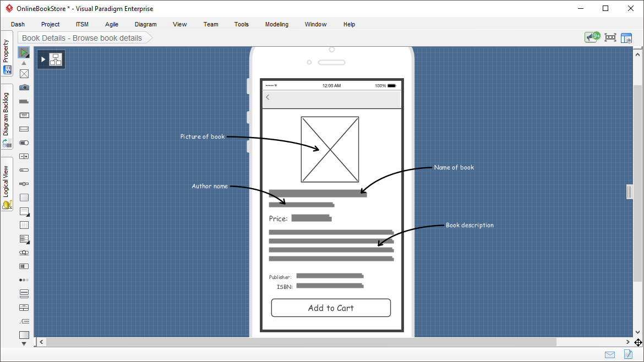Viewport: 644px width, 362px height.
Task: Open the panel layout layers icon
Action: coord(626,38)
